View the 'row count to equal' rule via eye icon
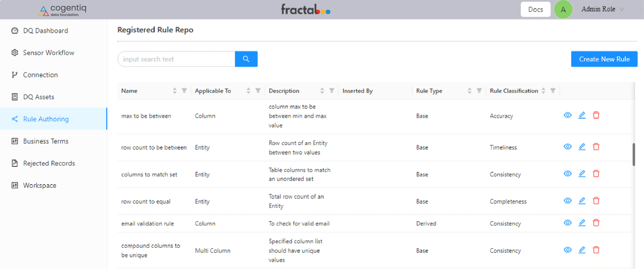 coord(567,201)
